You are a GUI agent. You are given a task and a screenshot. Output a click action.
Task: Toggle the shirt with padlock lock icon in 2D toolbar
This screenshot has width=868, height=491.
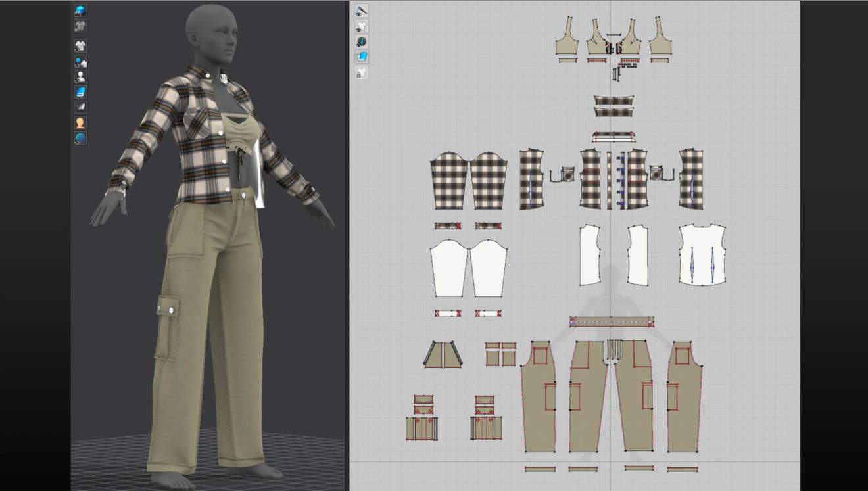pos(362,72)
